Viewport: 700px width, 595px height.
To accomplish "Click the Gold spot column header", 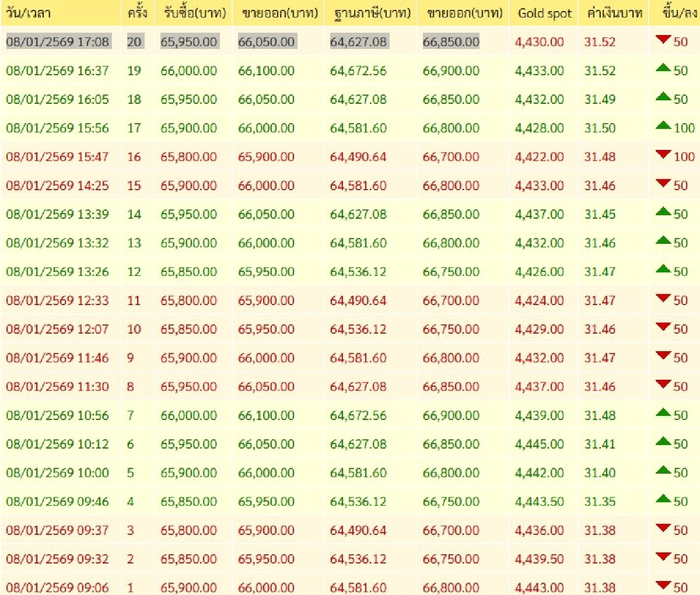I will 545,13.
